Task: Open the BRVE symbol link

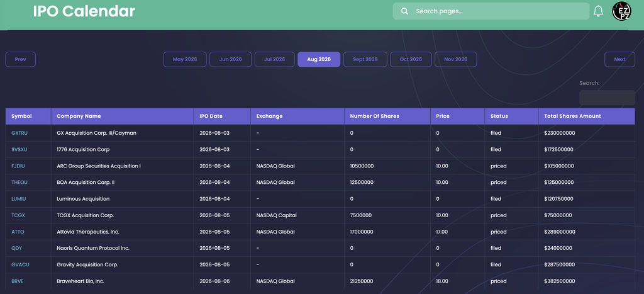Action: point(18,281)
